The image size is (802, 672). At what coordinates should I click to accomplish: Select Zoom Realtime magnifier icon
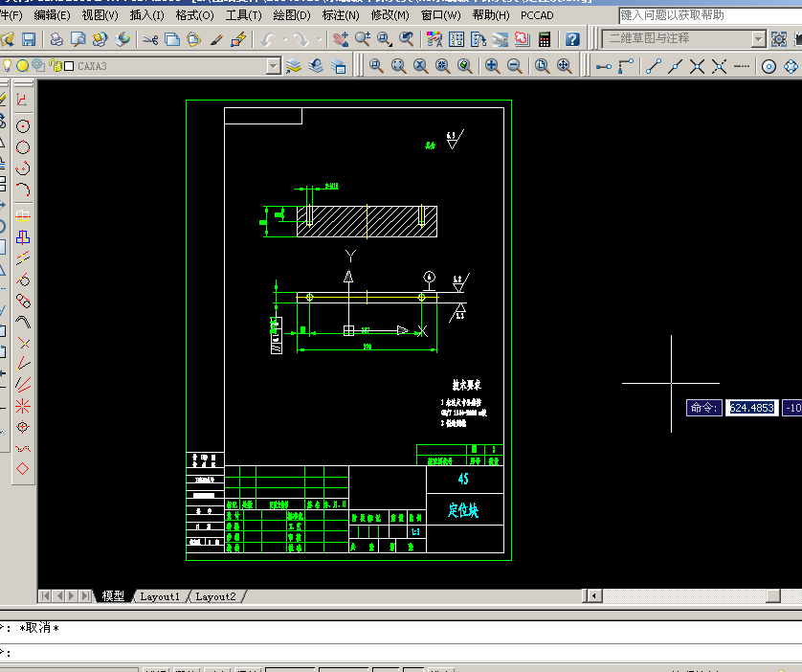pyautogui.click(x=362, y=39)
